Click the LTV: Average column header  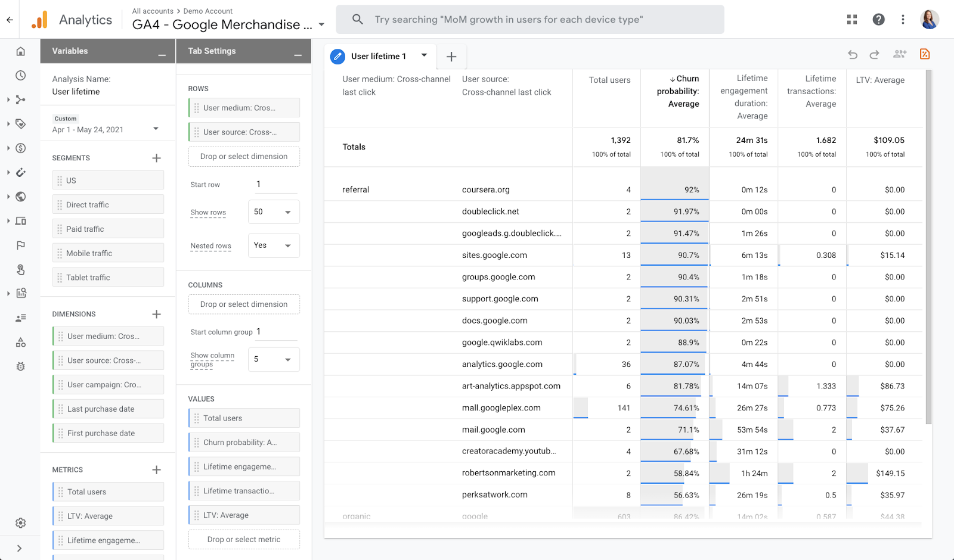pos(880,80)
